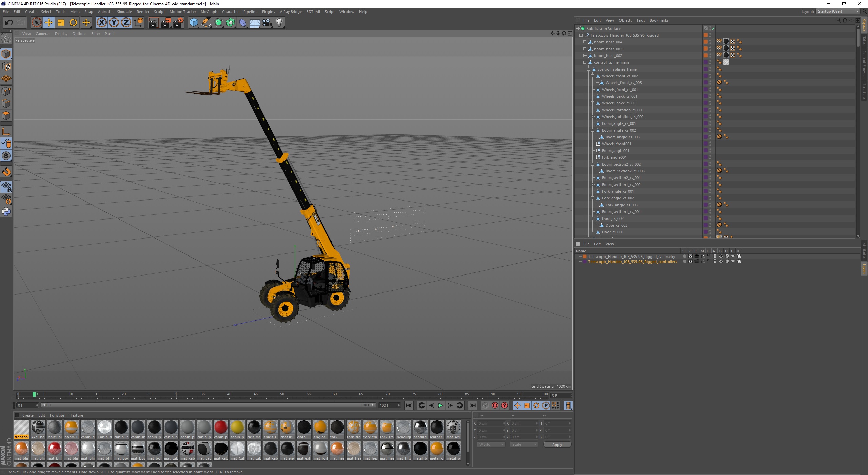Play animation forward
Image resolution: width=868 pixels, height=475 pixels.
(x=440, y=405)
